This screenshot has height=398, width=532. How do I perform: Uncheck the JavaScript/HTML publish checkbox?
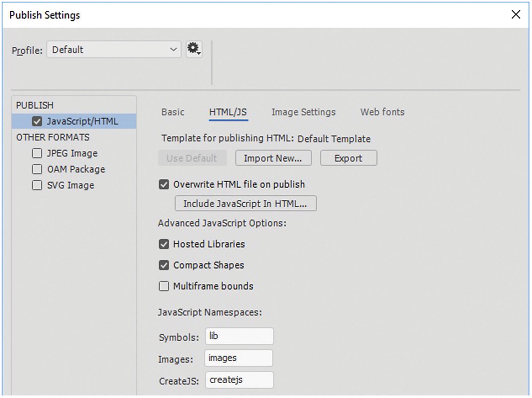37,121
